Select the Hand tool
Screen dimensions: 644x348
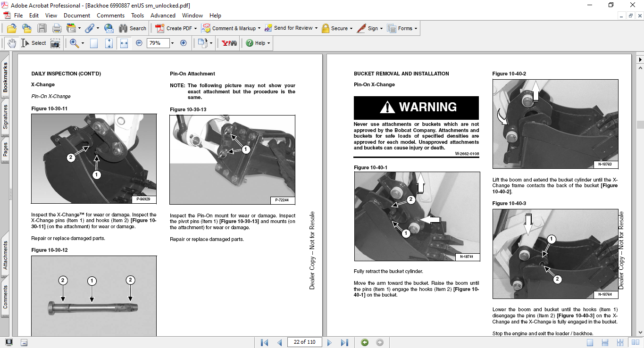pos(11,43)
